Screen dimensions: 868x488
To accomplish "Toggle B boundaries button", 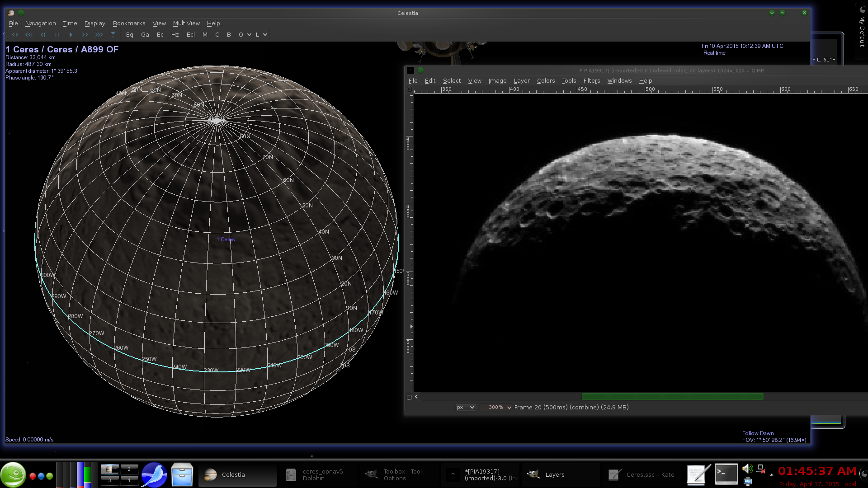I will tap(229, 35).
